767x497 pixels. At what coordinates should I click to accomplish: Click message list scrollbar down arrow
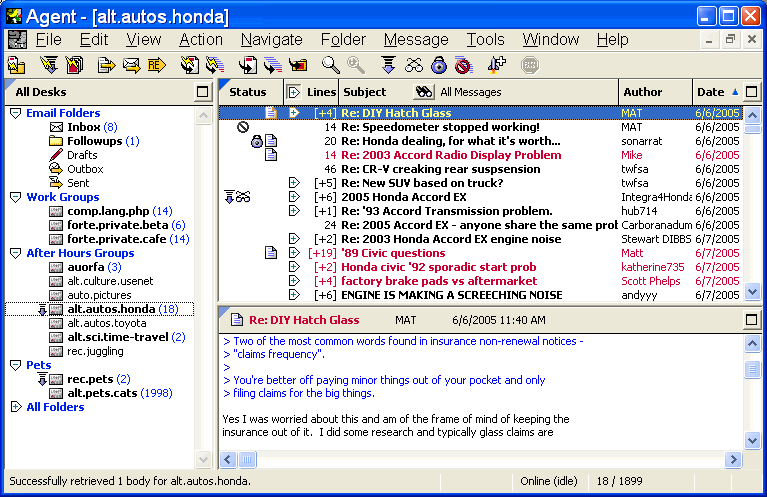pyautogui.click(x=752, y=292)
